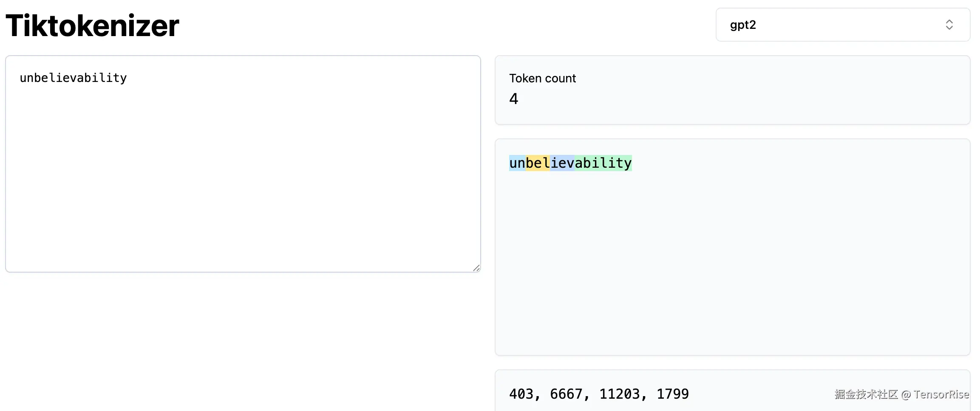Viewport: 980px width, 411px height.
Task: Click inside the unbelievability text input area
Action: pyautogui.click(x=243, y=164)
